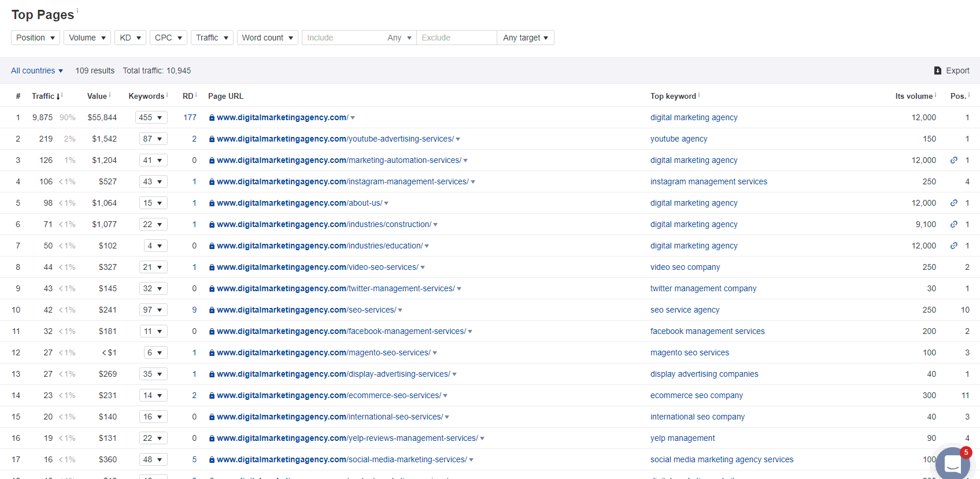This screenshot has width=980, height=479.
Task: Click link icon in about-us row
Action: [x=954, y=203]
